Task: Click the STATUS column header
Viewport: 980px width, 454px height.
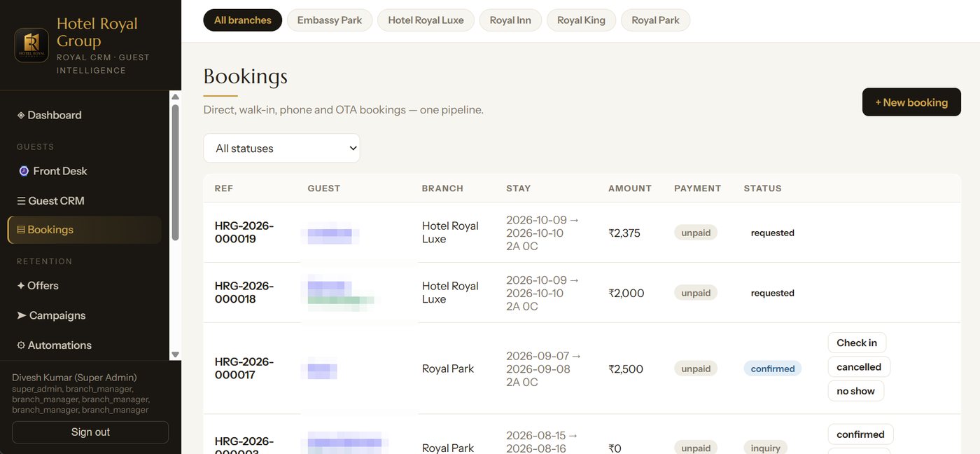Action: [763, 188]
